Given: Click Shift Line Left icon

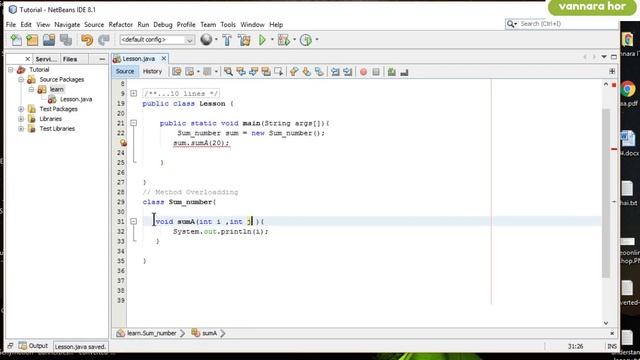Looking at the screenshot, I should 335,72.
